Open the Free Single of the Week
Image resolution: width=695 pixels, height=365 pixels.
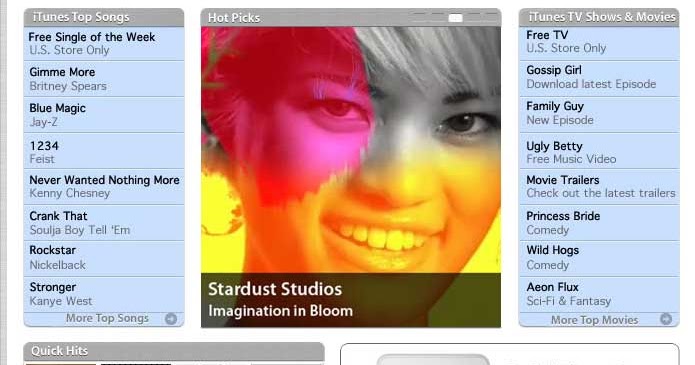104,43
